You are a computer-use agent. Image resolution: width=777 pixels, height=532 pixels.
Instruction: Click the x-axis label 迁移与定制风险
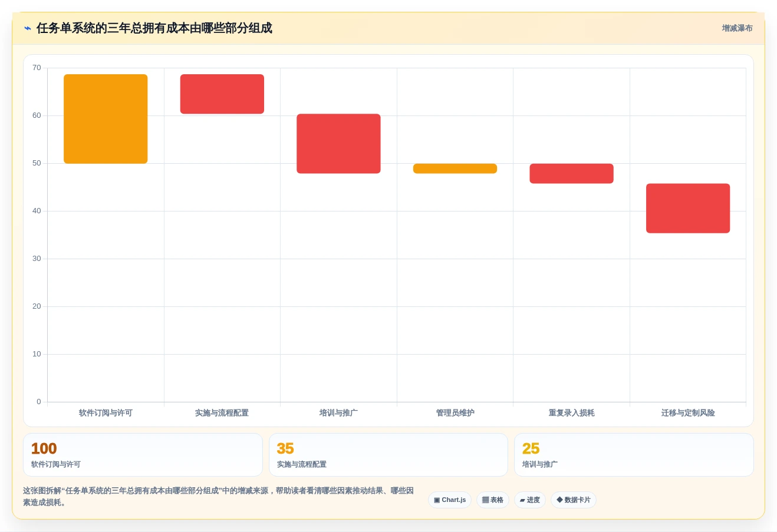(688, 413)
